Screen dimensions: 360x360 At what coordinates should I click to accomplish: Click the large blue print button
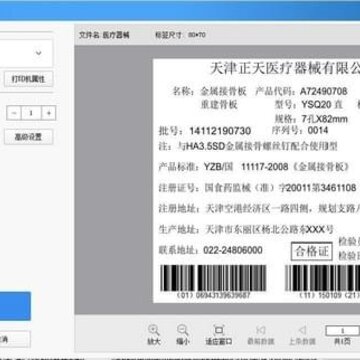15,306
